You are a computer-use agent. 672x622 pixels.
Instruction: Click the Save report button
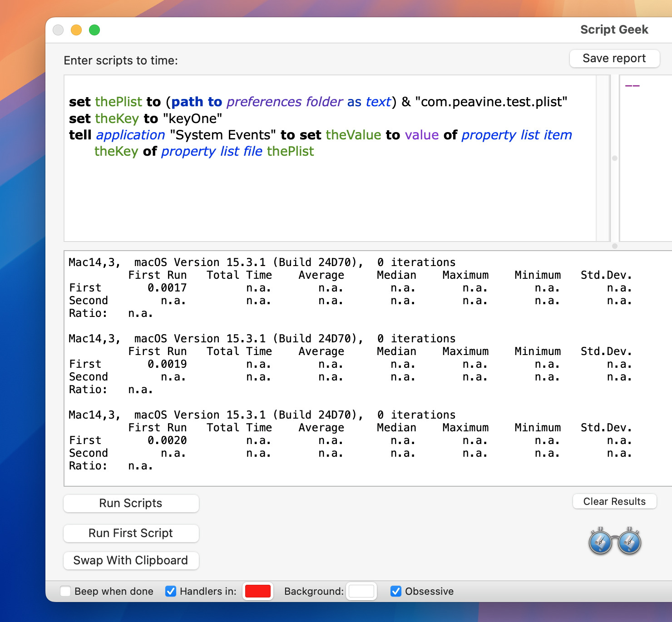coord(614,58)
